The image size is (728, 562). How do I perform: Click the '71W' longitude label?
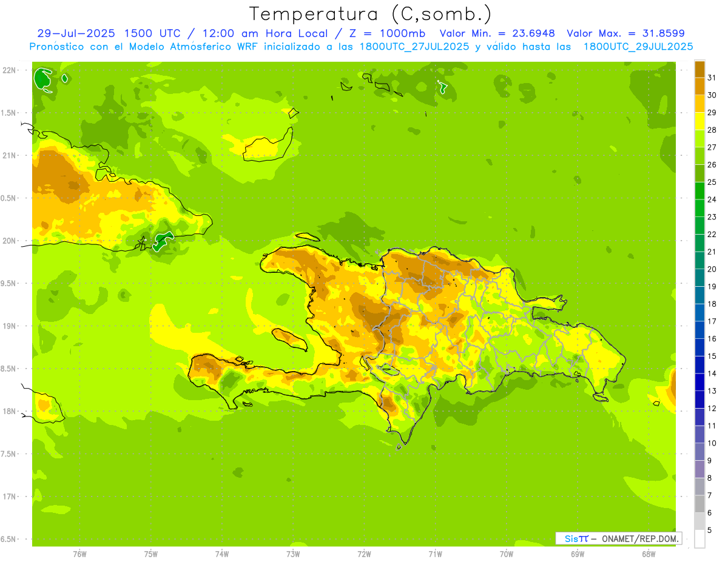click(x=435, y=554)
